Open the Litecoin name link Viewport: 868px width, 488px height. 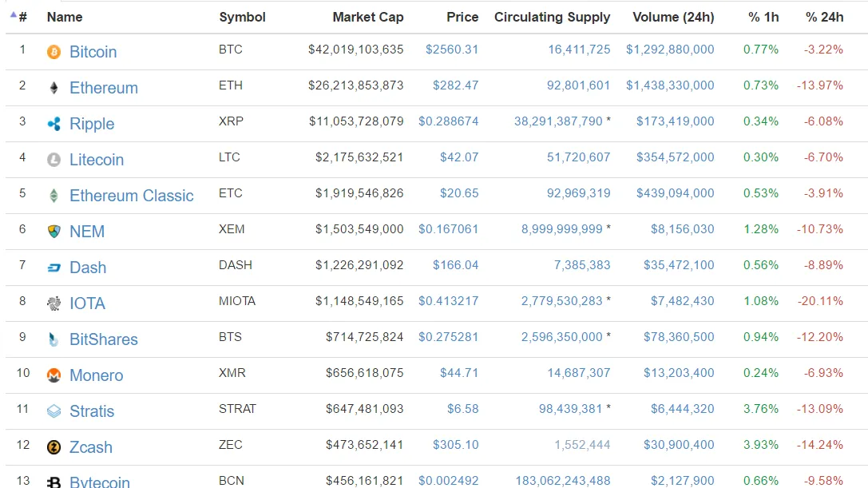pos(97,160)
